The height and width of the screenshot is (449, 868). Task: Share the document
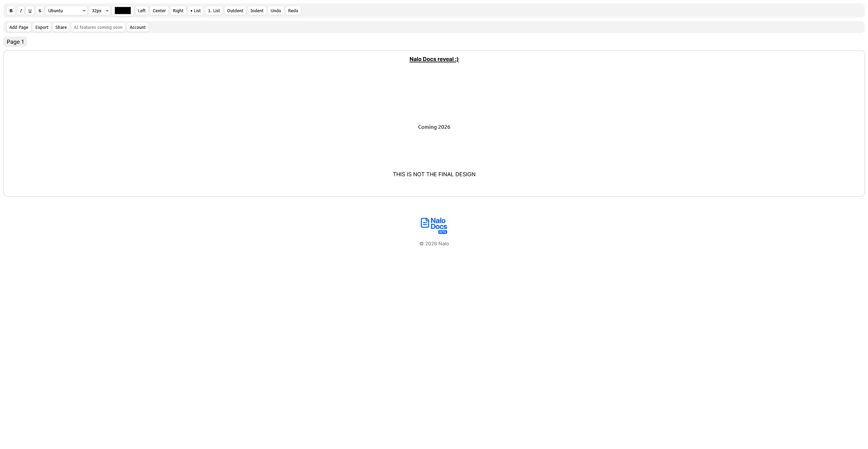pos(61,27)
